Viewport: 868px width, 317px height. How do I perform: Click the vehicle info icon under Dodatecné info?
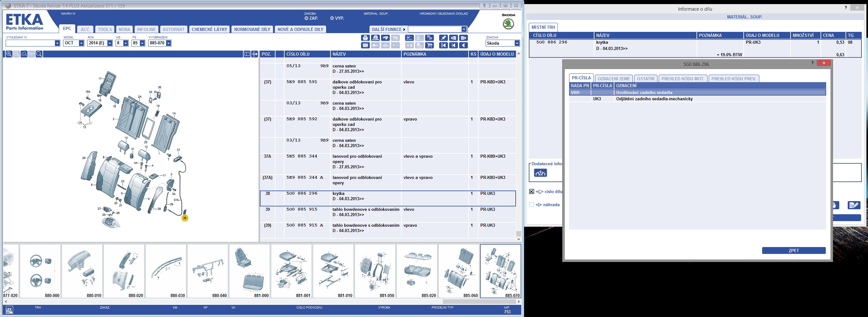click(540, 173)
